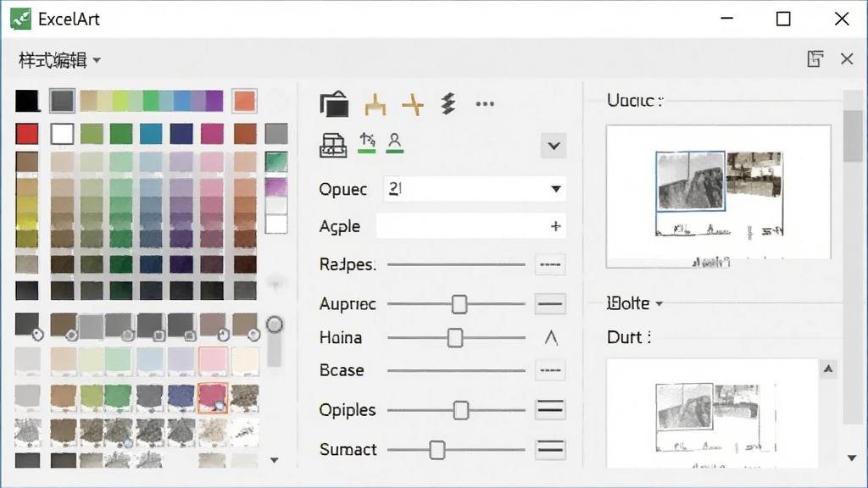Select the burnt orange swatch in second row
The width and height of the screenshot is (868, 488).
point(245,134)
